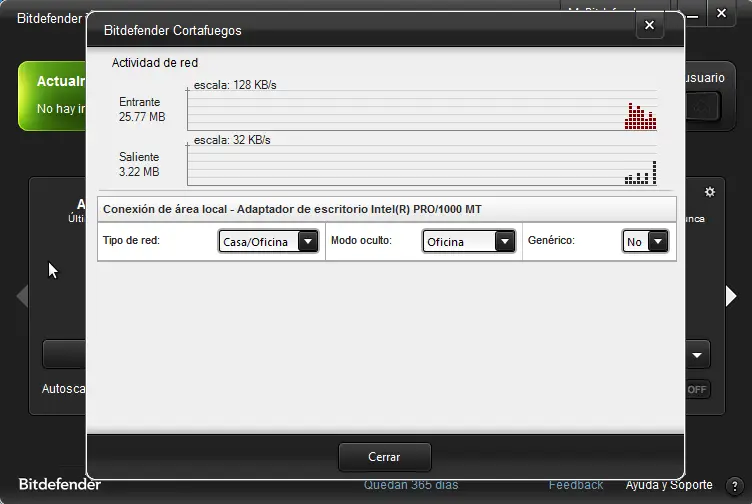Open Ayuda y Soporte link

669,485
